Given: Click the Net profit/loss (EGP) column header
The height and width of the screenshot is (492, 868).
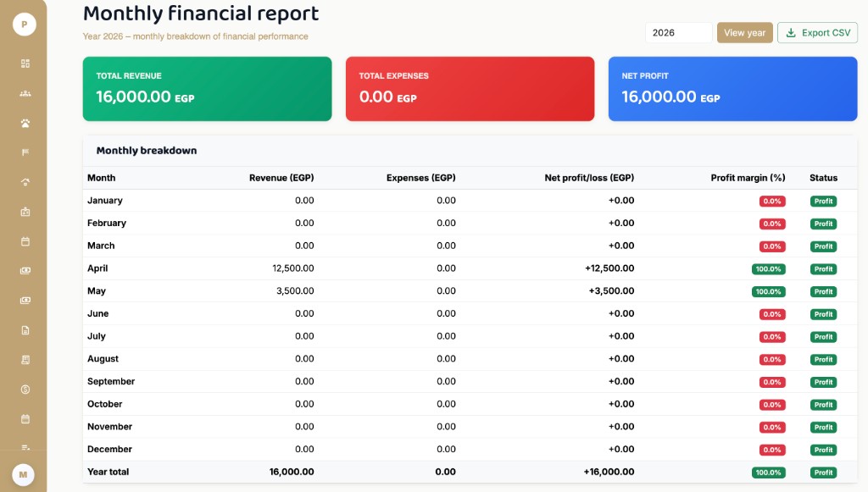Looking at the screenshot, I should click(x=589, y=178).
